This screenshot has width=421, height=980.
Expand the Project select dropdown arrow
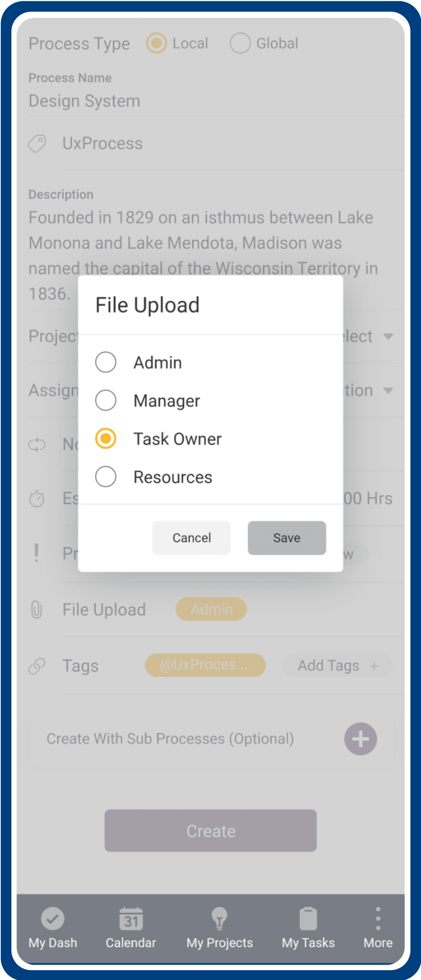pos(388,337)
